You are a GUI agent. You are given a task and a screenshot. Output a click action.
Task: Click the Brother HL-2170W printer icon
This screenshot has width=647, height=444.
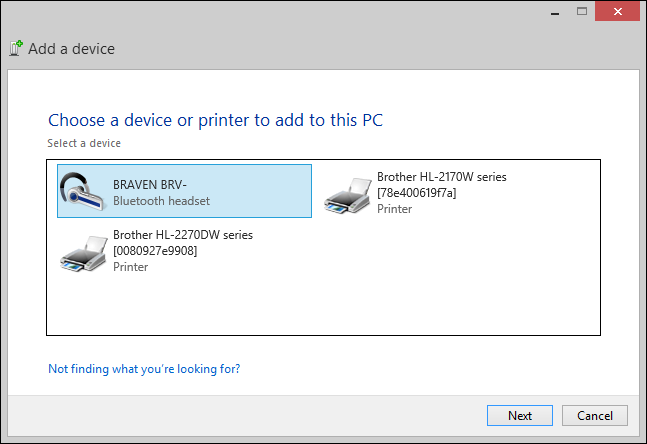[x=347, y=193]
